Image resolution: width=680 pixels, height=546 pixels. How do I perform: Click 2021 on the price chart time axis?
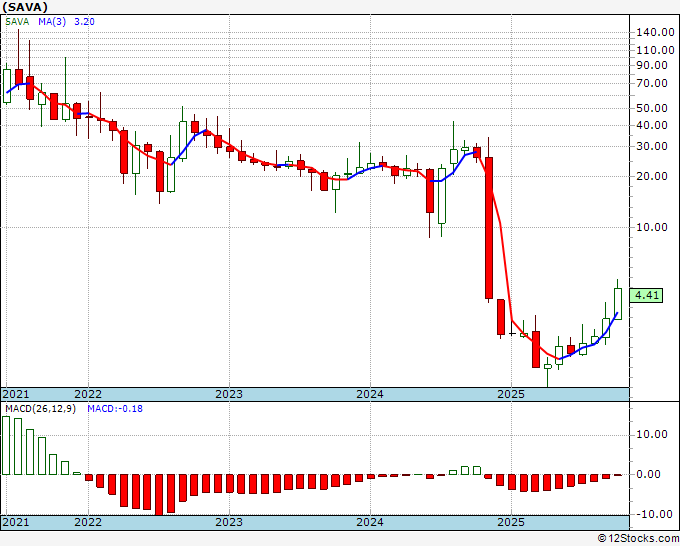(17, 394)
